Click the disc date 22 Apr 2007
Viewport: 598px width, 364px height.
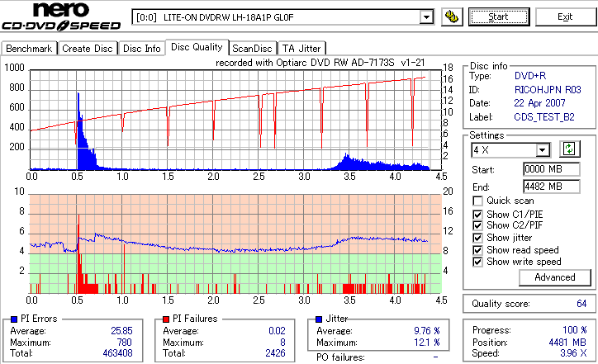click(x=539, y=103)
